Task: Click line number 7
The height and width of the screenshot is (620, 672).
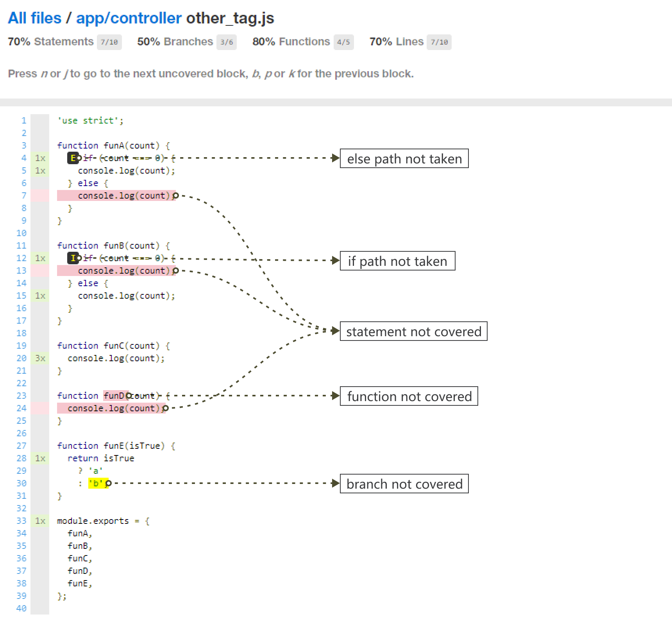Action: click(24, 196)
